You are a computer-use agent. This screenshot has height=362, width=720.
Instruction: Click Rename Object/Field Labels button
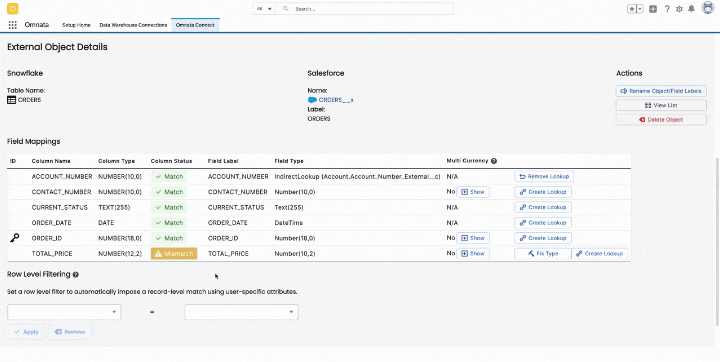click(661, 91)
